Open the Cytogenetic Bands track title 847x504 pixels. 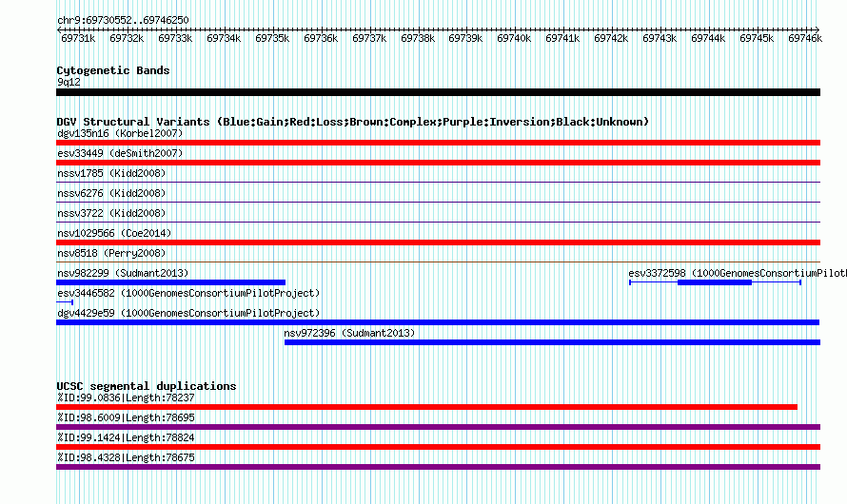(x=113, y=70)
